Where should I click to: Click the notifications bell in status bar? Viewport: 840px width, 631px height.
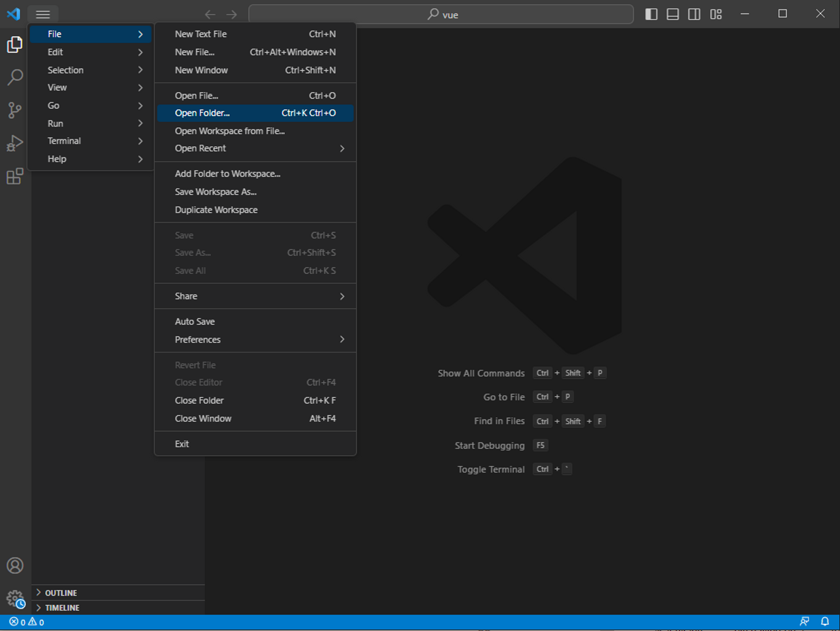pyautogui.click(x=825, y=622)
